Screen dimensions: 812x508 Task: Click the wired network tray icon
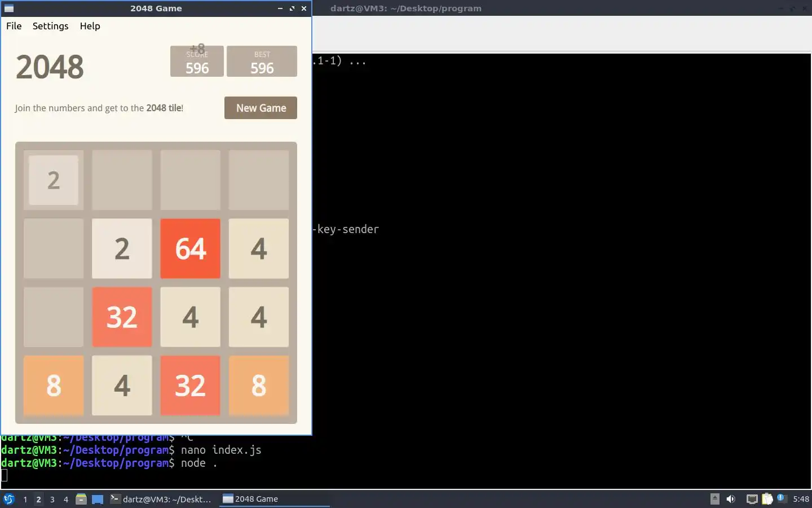752,499
